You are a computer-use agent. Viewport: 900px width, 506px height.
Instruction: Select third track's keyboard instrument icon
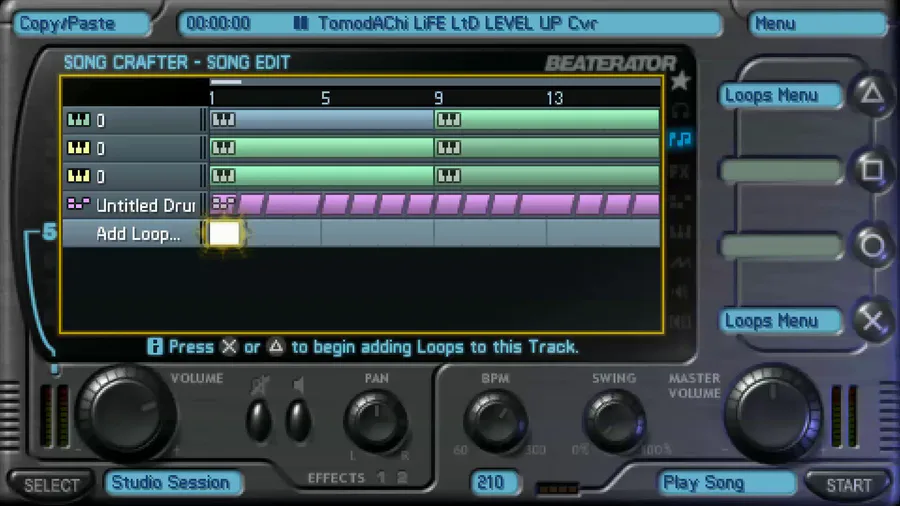pyautogui.click(x=79, y=176)
